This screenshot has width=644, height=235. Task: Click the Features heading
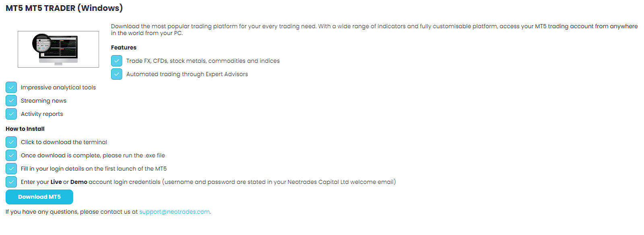(x=124, y=47)
